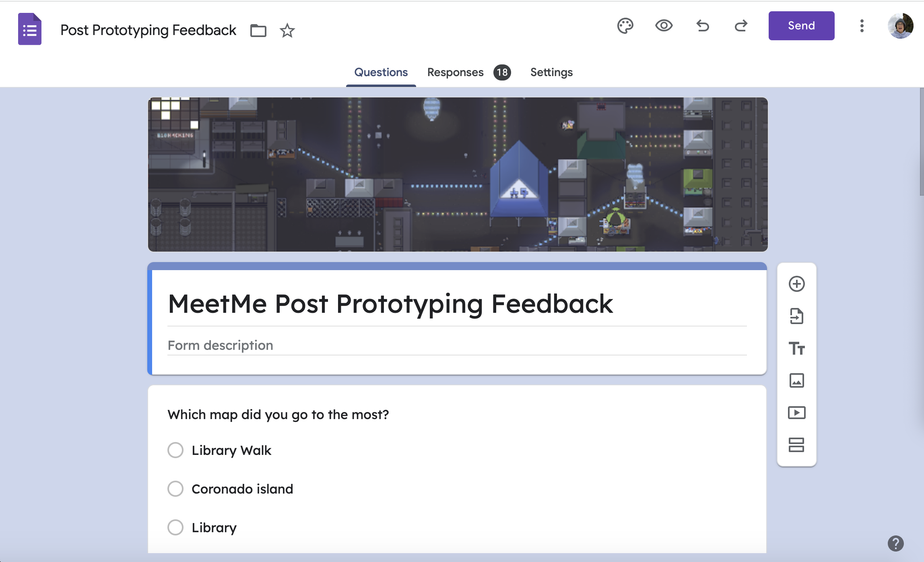This screenshot has width=924, height=562.
Task: Add a new section
Action: [x=796, y=445]
